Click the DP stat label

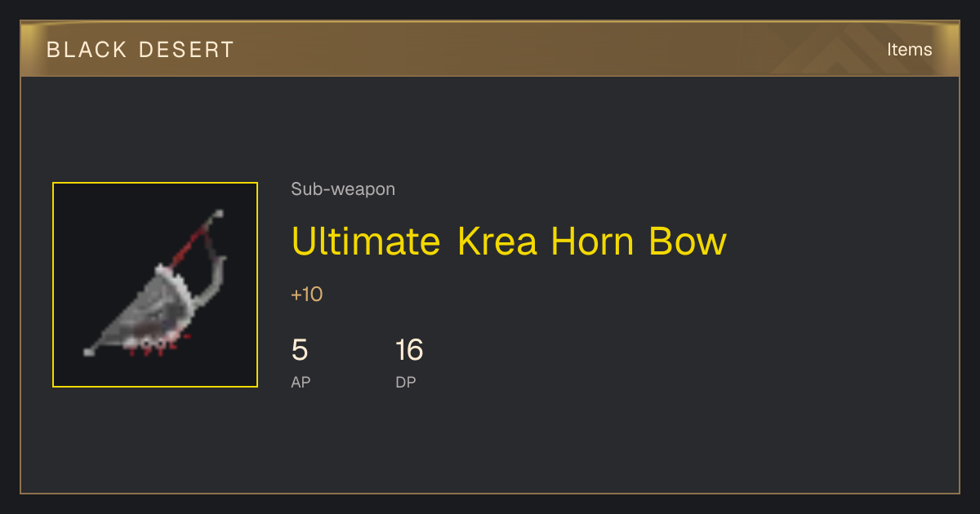pyautogui.click(x=406, y=382)
